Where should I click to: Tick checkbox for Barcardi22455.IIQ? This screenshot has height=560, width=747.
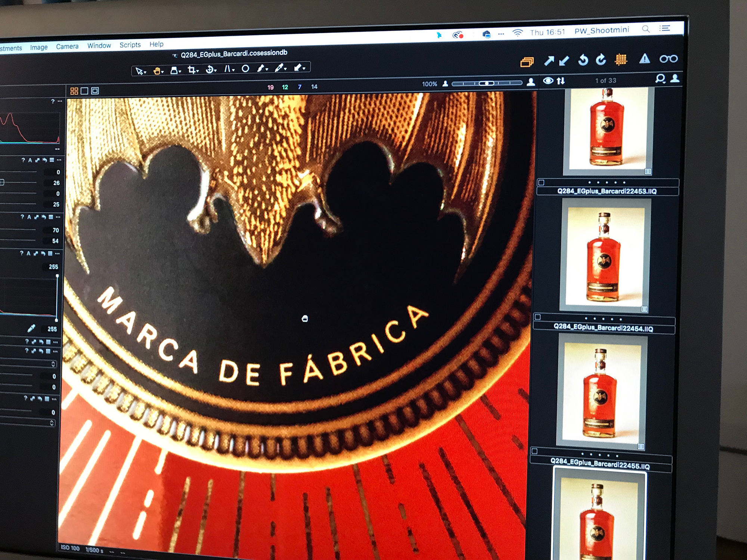click(534, 451)
